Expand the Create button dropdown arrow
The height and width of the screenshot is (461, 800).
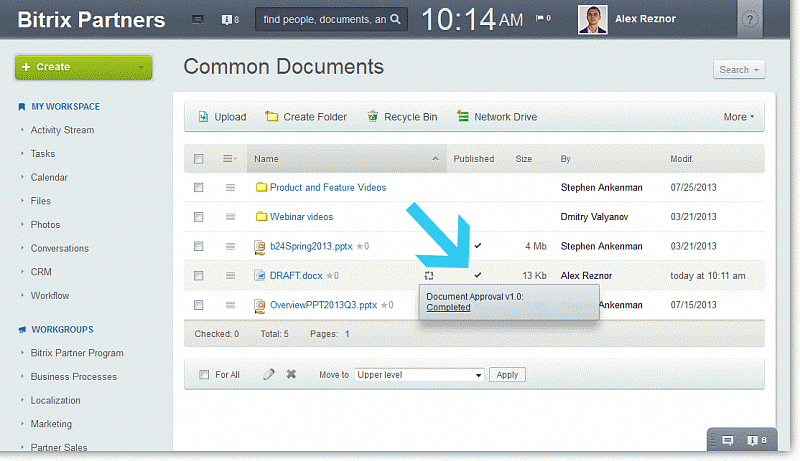[141, 67]
